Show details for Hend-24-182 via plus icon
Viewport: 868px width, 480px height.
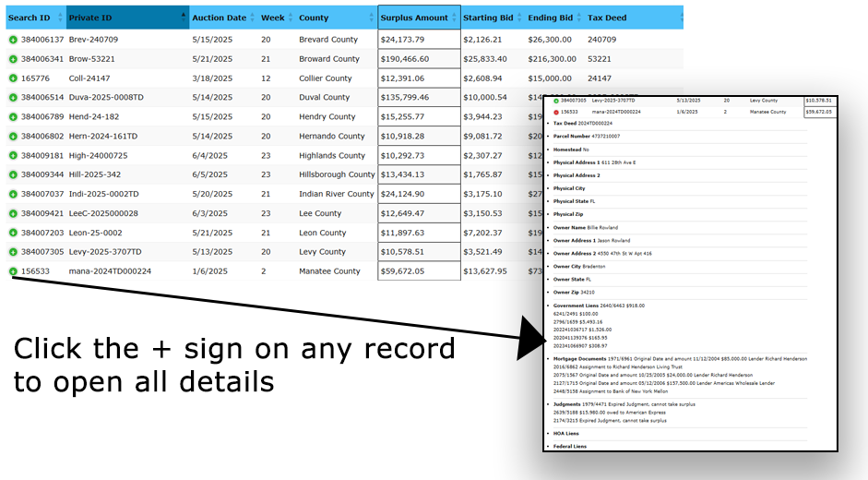[x=13, y=117]
